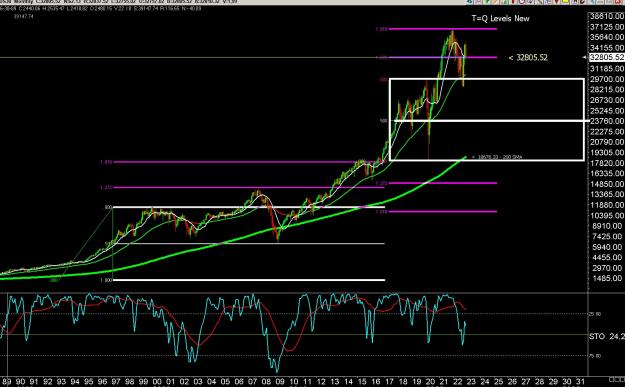Click the "STO" stochastic indicator label
The image size is (625, 387).
pos(597,337)
